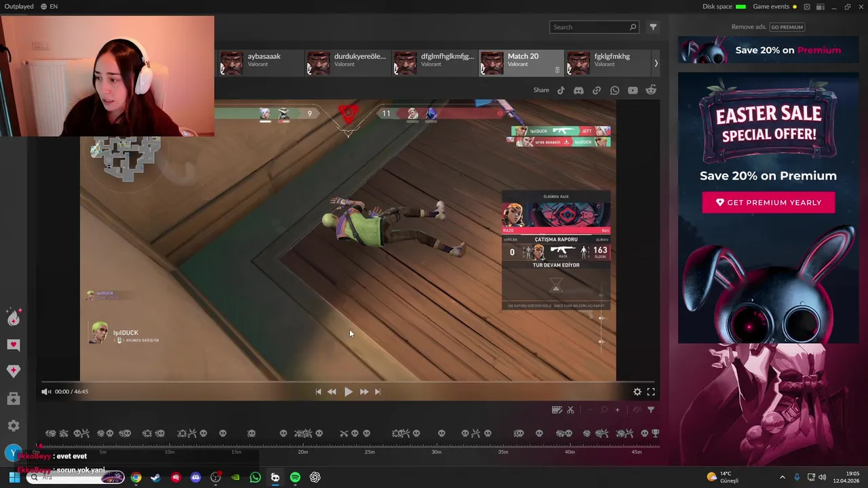Select the durdukyereöle... Valorant clip
This screenshot has width=868, height=488.
(347, 62)
